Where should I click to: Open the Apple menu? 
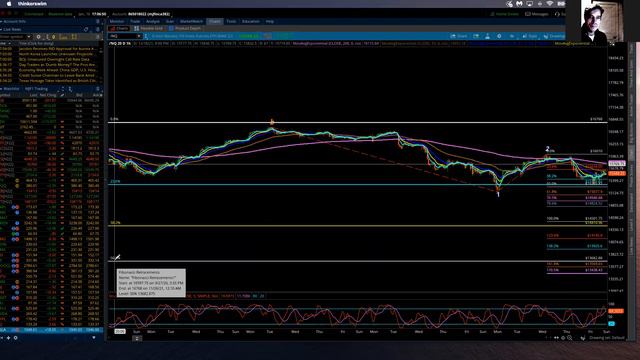coord(9,4)
